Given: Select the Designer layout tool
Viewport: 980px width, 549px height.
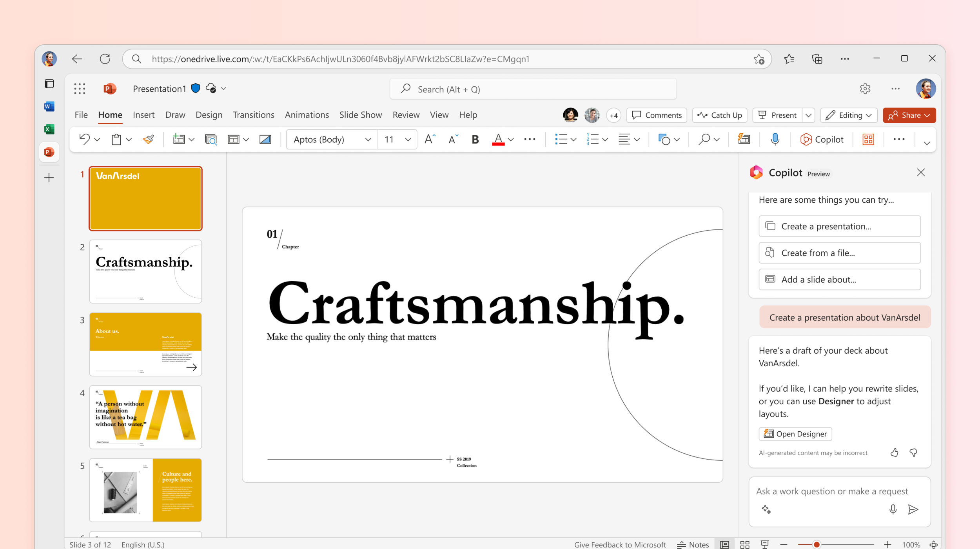Looking at the screenshot, I should coord(867,140).
